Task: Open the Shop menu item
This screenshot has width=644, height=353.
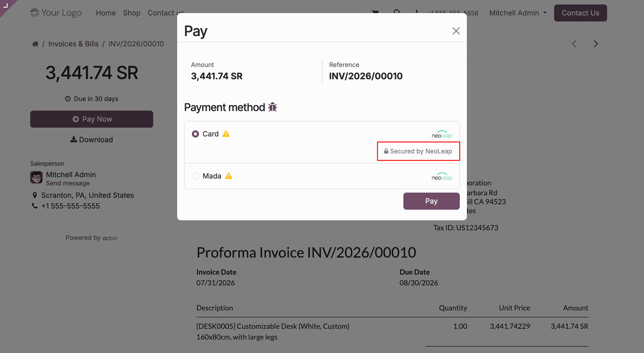Action: [131, 13]
